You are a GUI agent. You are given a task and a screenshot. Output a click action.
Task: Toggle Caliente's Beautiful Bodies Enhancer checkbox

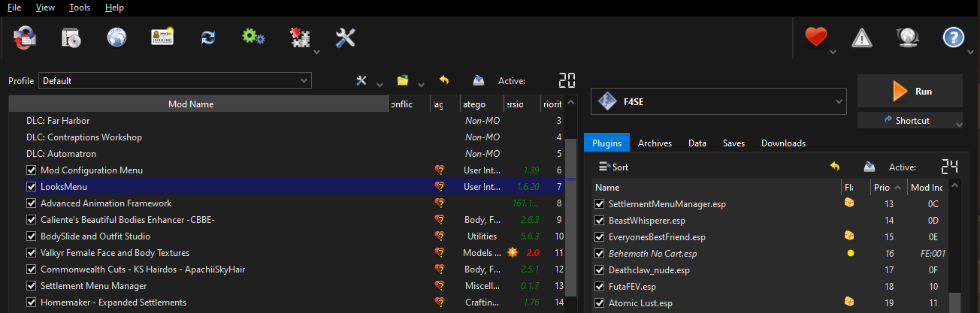pos(32,220)
